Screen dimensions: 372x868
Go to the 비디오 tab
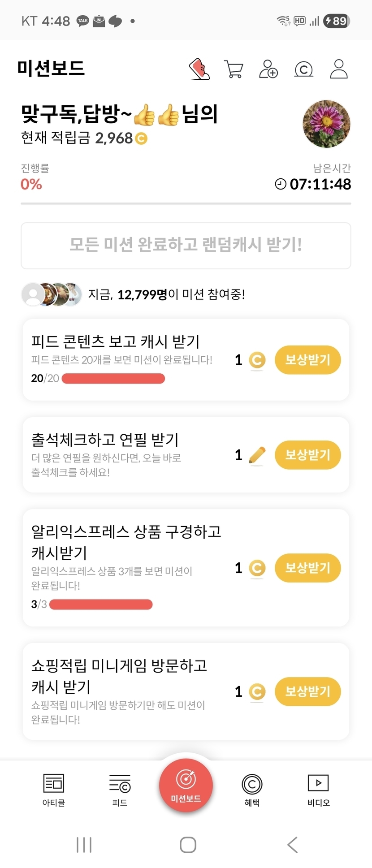(318, 790)
